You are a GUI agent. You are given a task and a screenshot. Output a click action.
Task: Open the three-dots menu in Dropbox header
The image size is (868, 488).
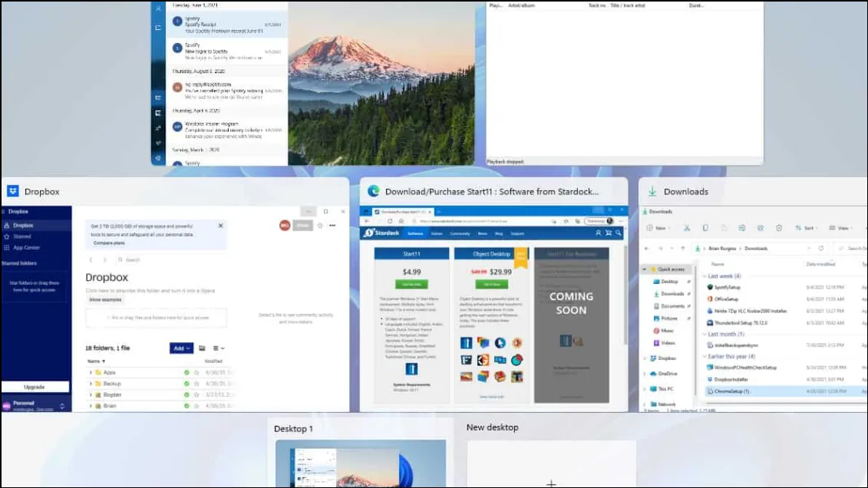332,226
